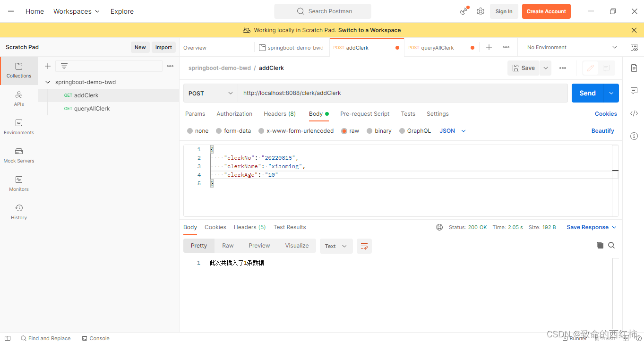Click the Save button
The height and width of the screenshot is (343, 644).
(x=524, y=68)
